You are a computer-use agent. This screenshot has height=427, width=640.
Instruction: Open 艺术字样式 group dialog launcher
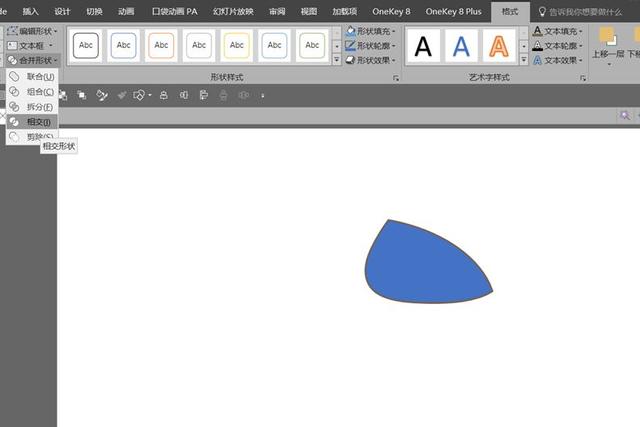tap(583, 78)
